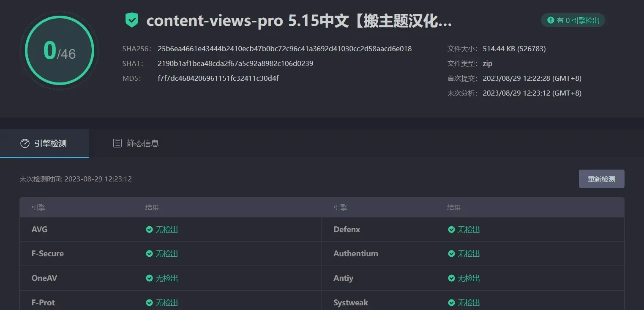Click the Systweak engine name
644x310 pixels.
tap(351, 303)
